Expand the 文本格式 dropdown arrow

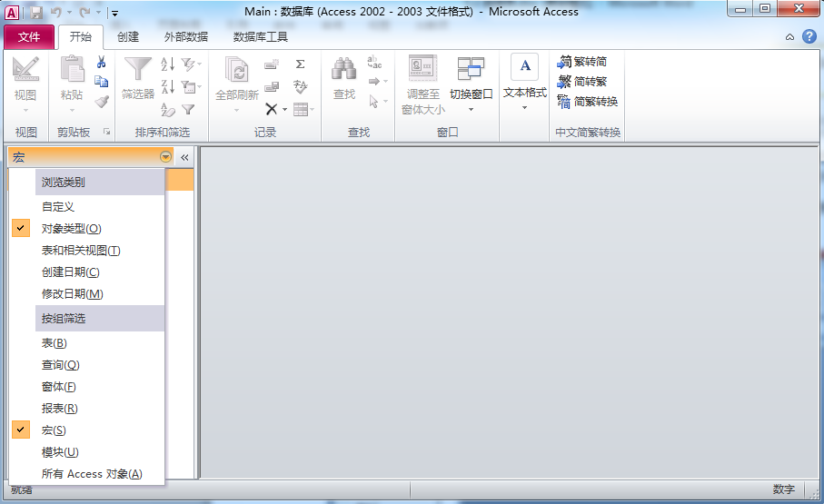pos(524,108)
